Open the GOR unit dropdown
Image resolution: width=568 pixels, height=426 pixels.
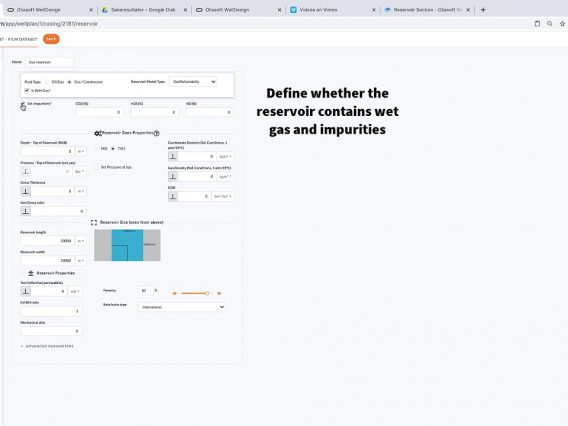pos(222,196)
